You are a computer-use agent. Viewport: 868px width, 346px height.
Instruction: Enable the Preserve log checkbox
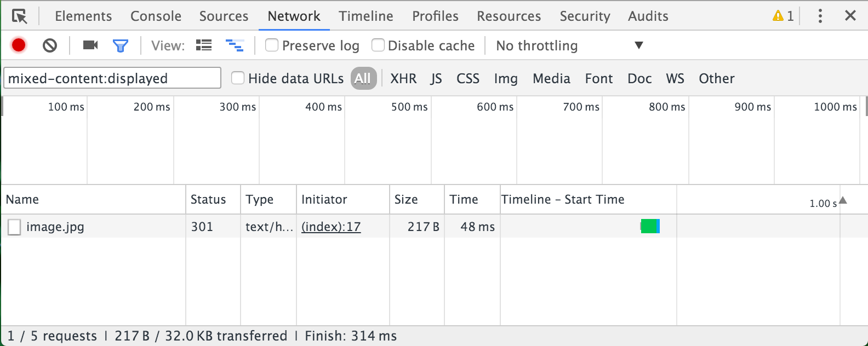coord(272,45)
